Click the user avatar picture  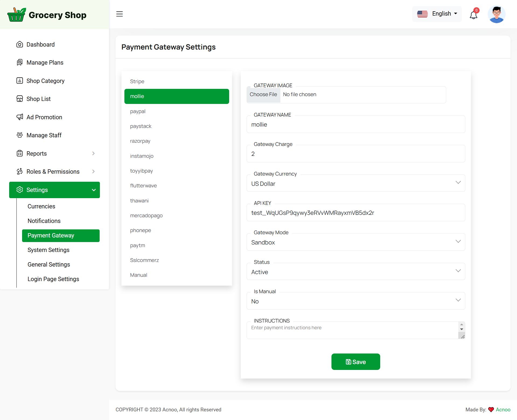pyautogui.click(x=496, y=14)
